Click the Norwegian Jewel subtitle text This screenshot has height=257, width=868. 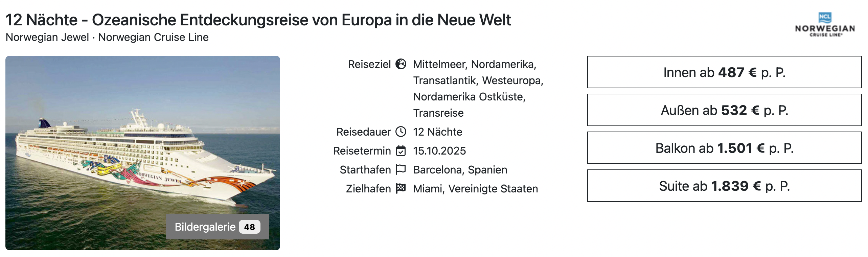tap(47, 37)
